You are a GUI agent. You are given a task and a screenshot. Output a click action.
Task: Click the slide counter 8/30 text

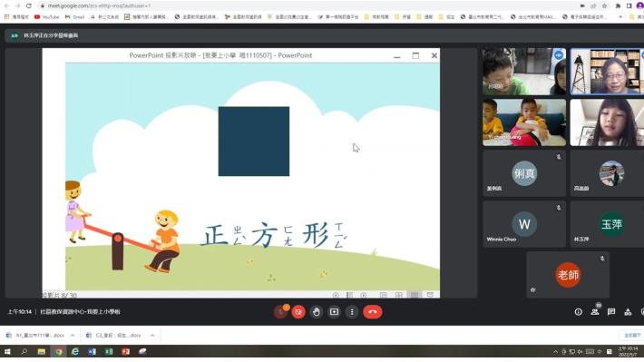click(60, 295)
